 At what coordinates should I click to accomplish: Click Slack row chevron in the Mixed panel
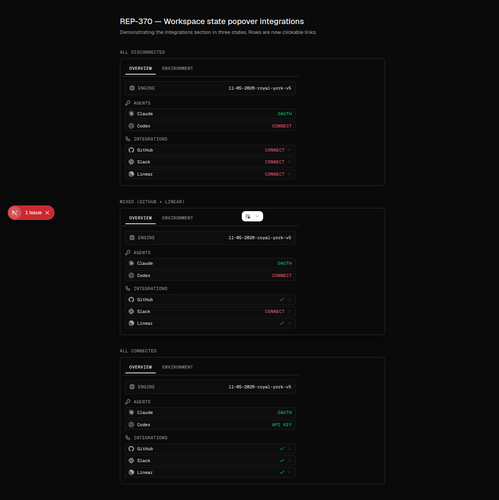click(289, 311)
